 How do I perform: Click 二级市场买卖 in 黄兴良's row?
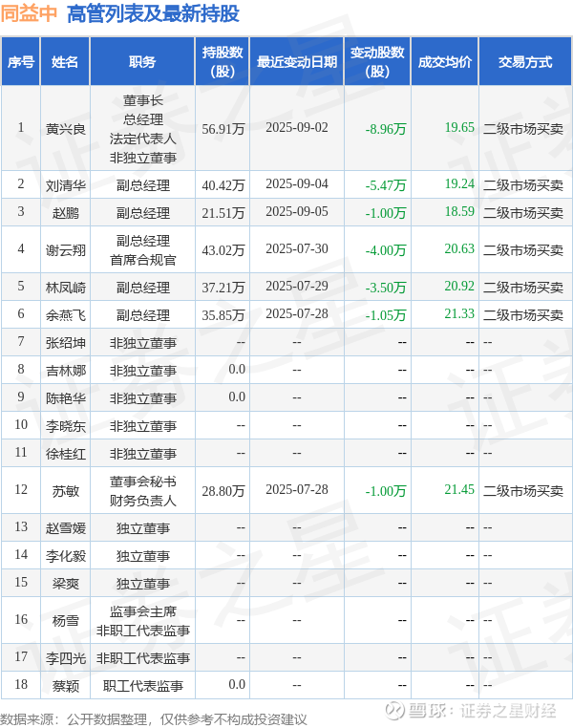click(523, 129)
